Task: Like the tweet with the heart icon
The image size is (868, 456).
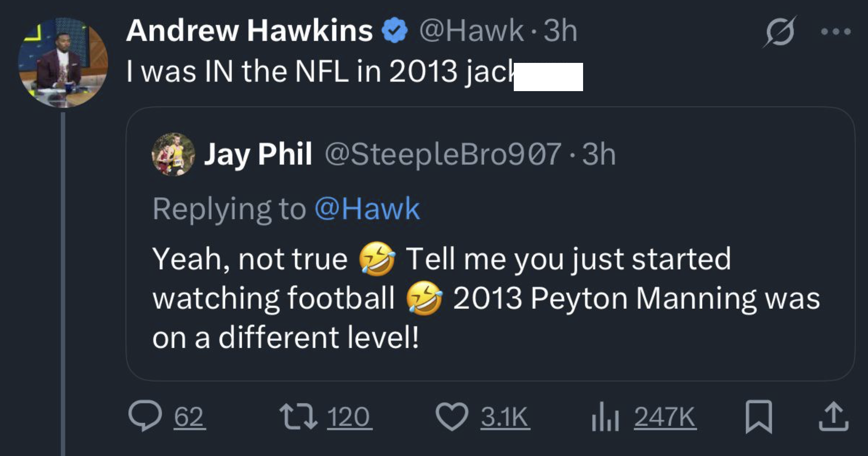Action: tap(452, 417)
